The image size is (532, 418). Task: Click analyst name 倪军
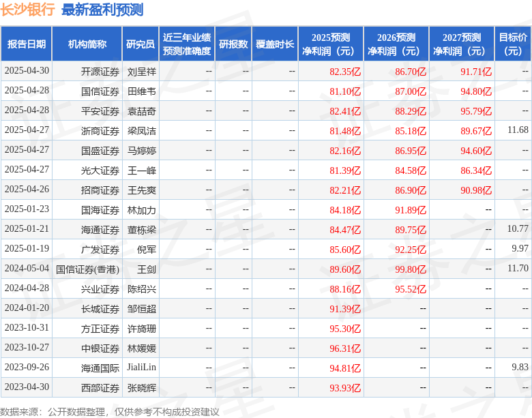[x=147, y=250]
